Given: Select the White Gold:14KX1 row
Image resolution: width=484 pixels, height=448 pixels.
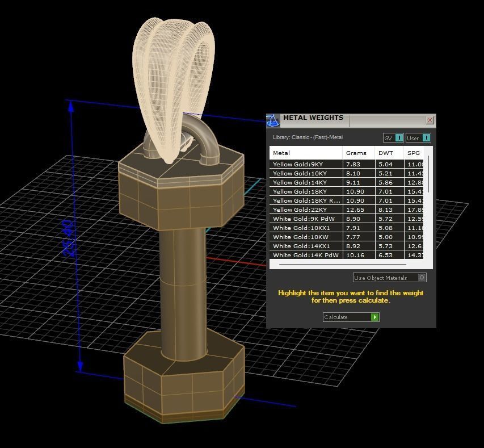Looking at the screenshot, I should click(x=346, y=246).
